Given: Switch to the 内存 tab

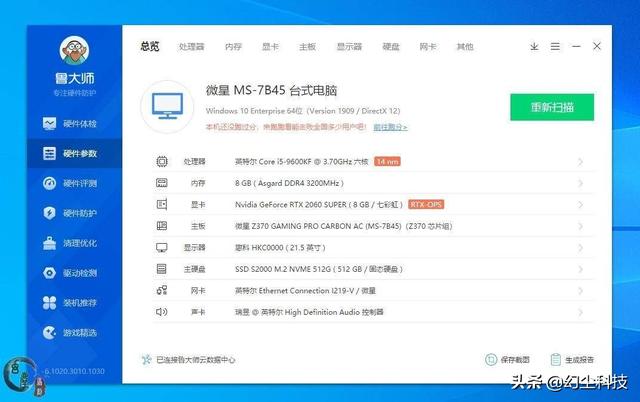Looking at the screenshot, I should (233, 47).
